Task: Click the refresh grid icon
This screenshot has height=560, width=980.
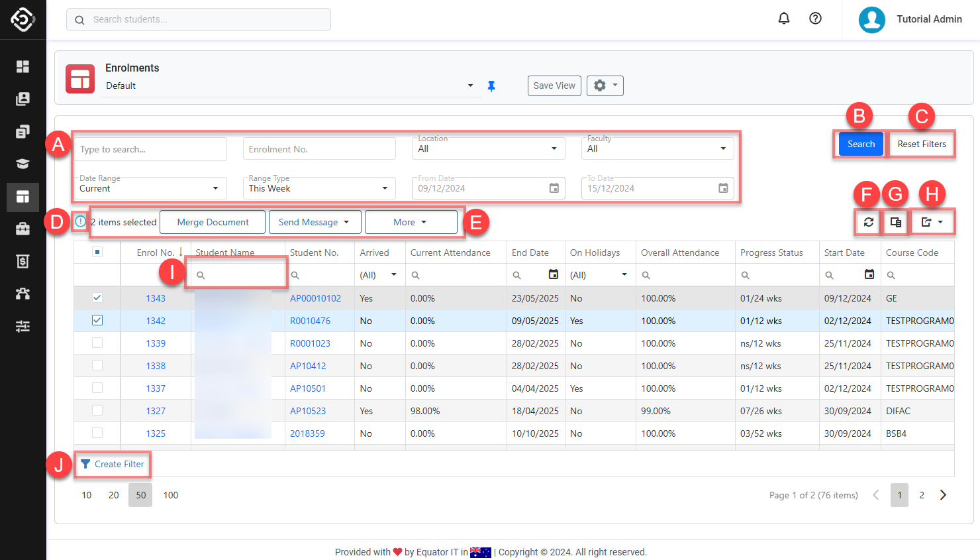Action: pyautogui.click(x=868, y=222)
